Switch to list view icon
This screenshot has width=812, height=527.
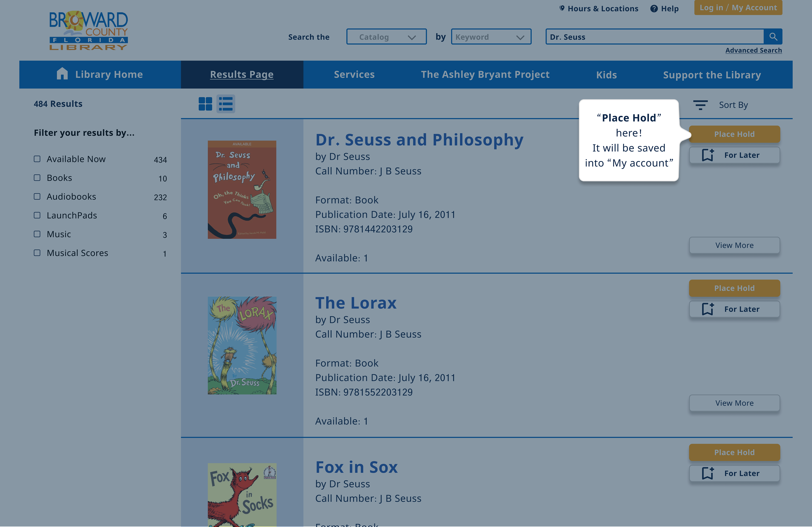click(225, 104)
